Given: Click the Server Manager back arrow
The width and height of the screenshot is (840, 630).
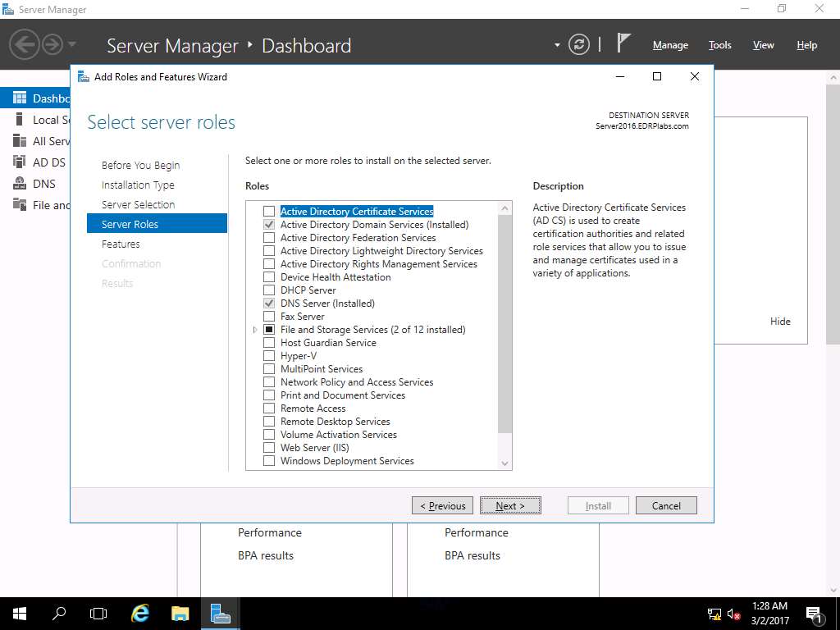Looking at the screenshot, I should point(24,44).
